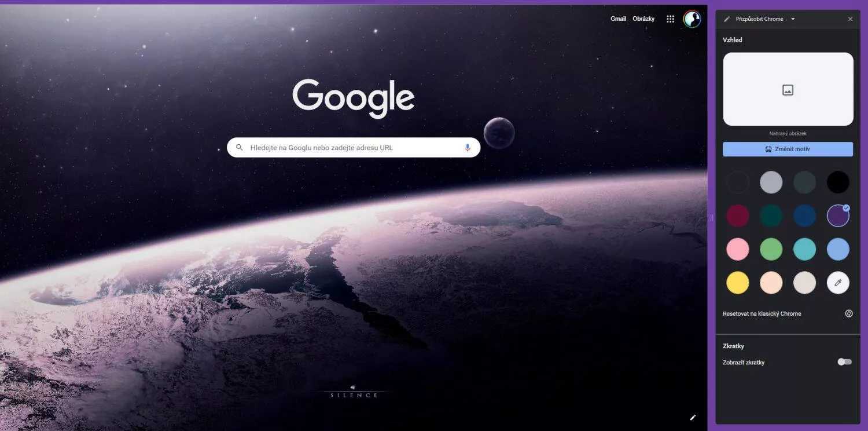Click the Nahraný obrázek caption
Image resolution: width=868 pixels, height=431 pixels.
788,134
